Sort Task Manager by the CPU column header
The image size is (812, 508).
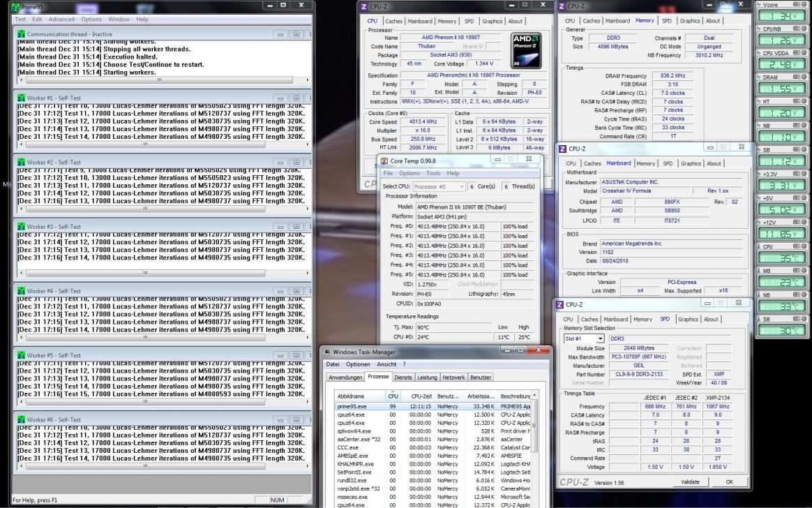click(x=393, y=396)
